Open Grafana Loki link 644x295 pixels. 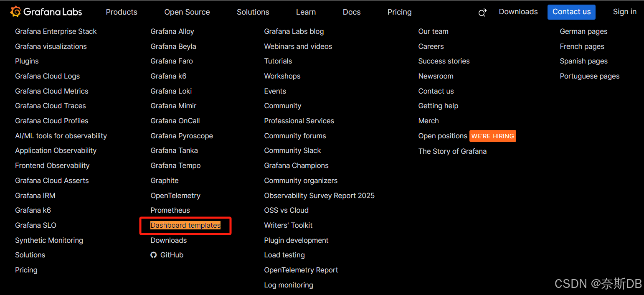(171, 91)
